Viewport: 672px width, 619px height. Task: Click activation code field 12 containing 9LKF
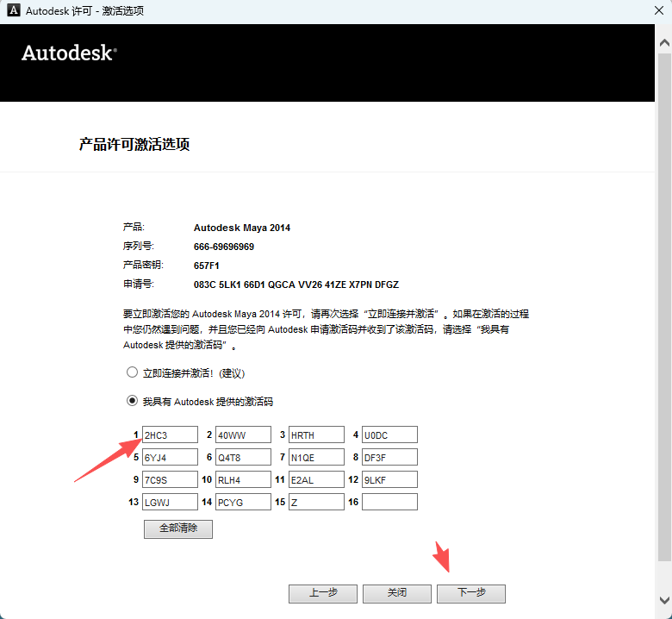click(389, 479)
